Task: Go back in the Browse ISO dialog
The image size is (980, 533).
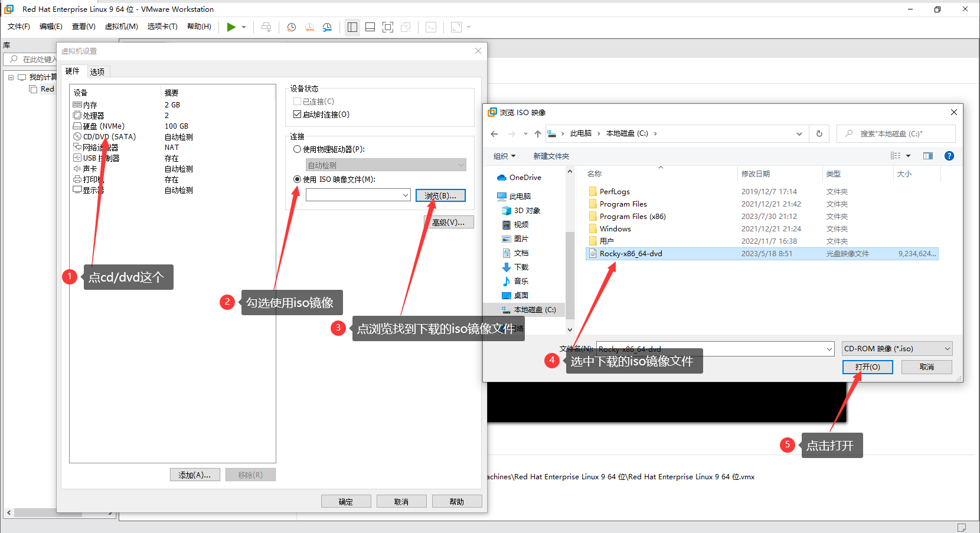Action: click(494, 134)
